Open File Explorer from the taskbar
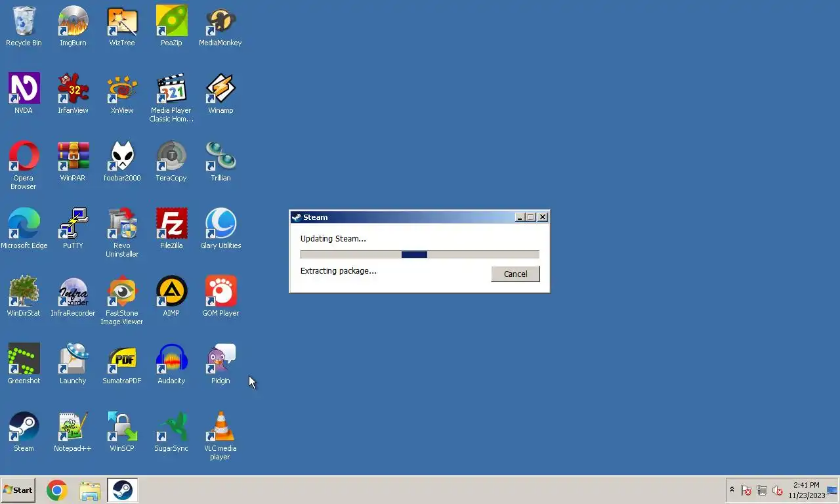840x504 pixels. [90, 490]
